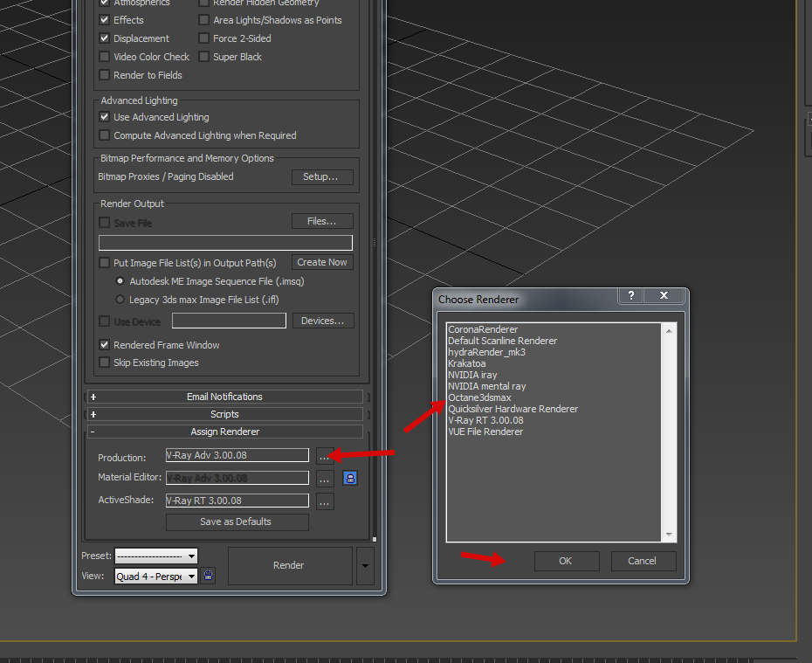The image size is (812, 663).
Task: Click the render output file path field
Action: point(225,243)
